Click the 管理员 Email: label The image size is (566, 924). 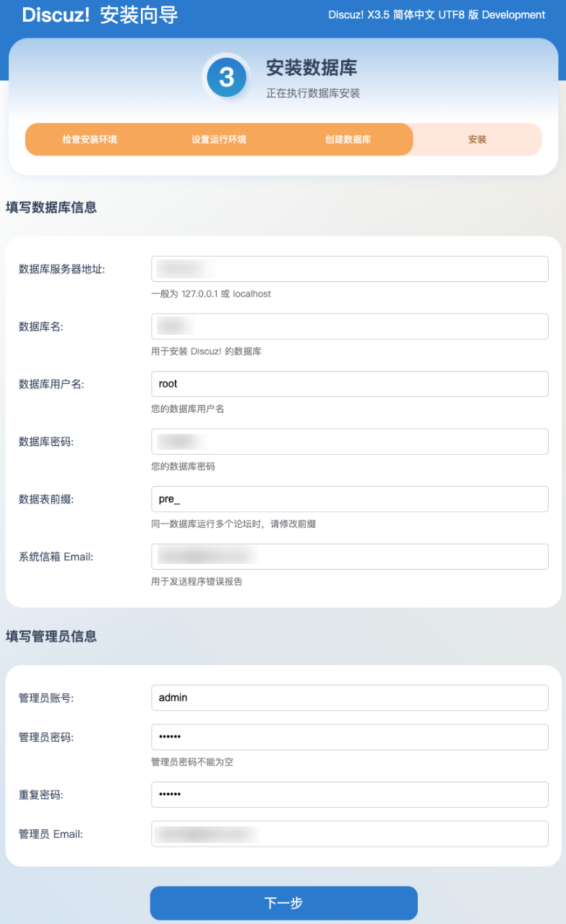click(51, 834)
